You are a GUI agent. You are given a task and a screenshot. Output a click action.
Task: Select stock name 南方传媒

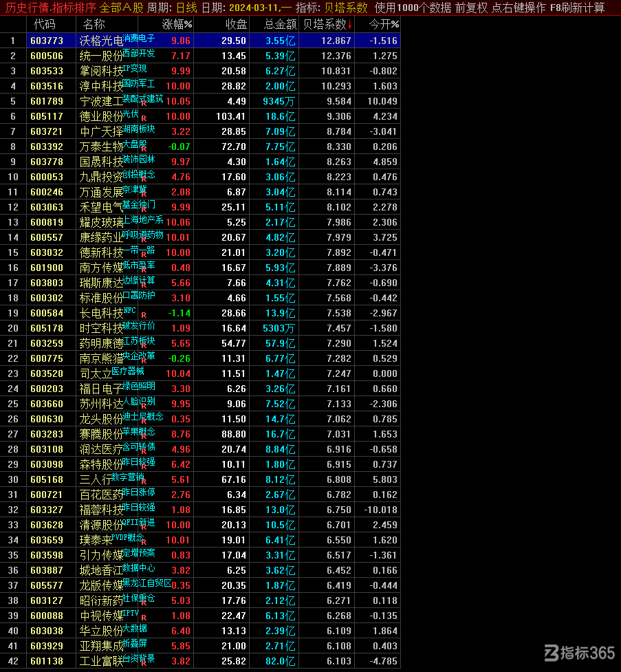tap(101, 268)
